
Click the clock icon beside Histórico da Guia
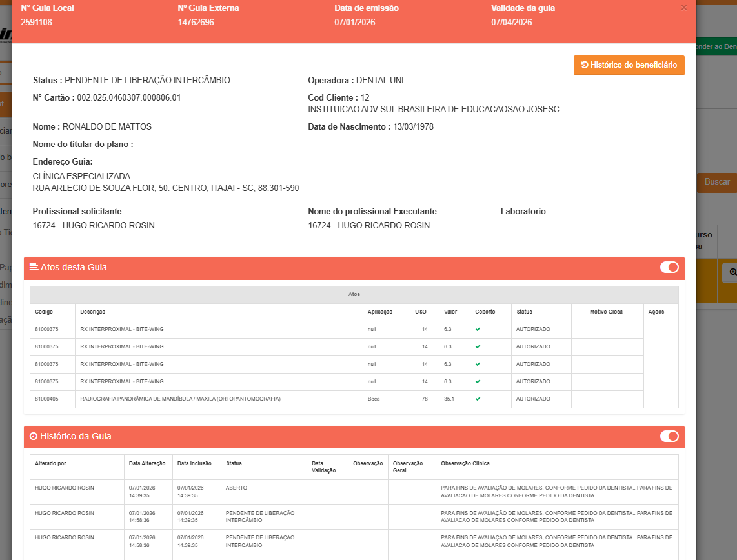[34, 436]
